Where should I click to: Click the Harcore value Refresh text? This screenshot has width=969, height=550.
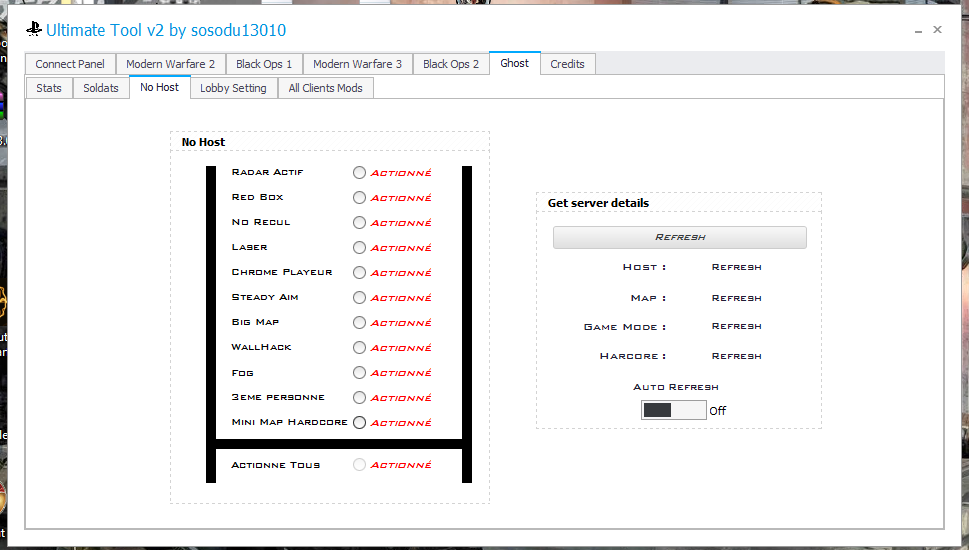737,356
